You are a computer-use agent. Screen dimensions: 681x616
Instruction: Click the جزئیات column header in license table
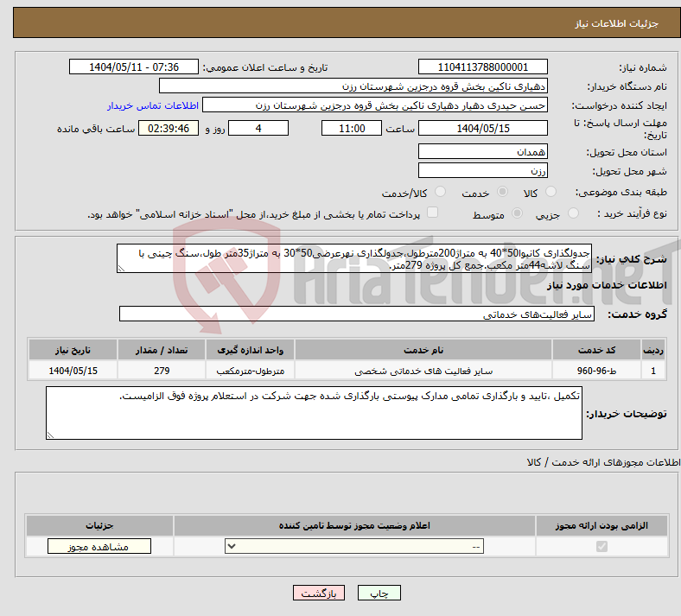[x=99, y=525]
